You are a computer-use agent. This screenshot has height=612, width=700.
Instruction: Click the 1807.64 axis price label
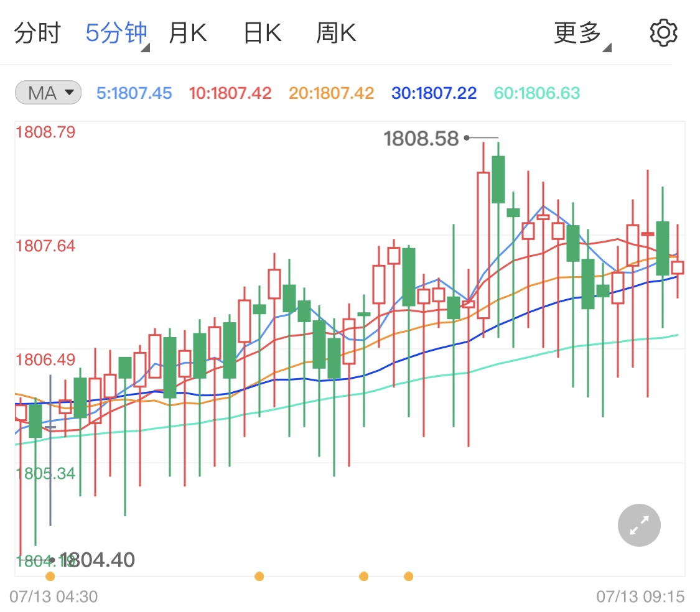click(x=45, y=246)
